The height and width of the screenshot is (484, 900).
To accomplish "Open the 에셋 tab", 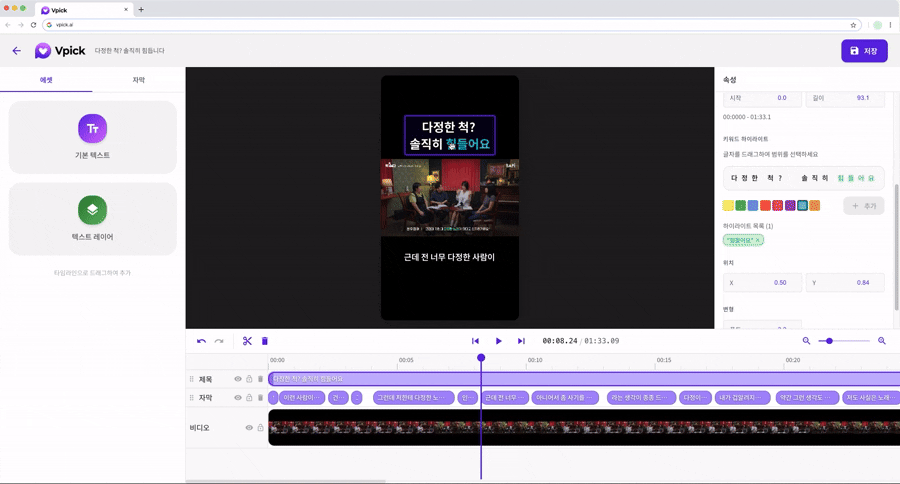I will (46, 80).
